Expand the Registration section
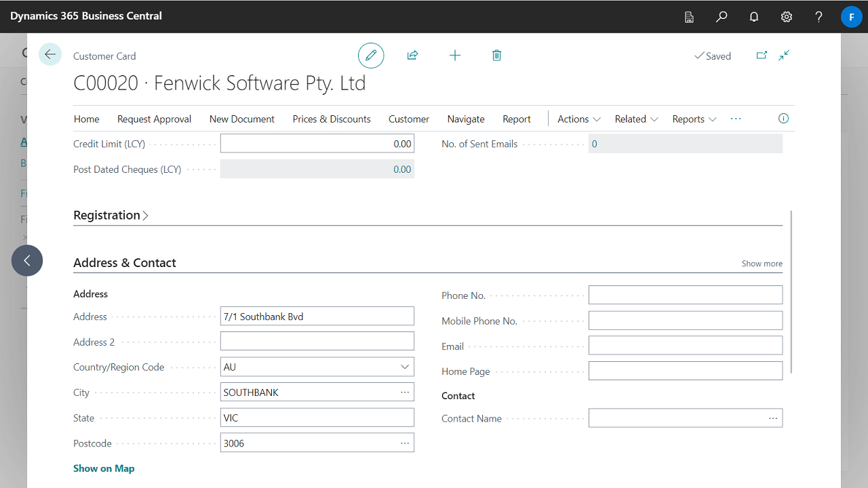Image resolution: width=868 pixels, height=488 pixels. click(111, 216)
